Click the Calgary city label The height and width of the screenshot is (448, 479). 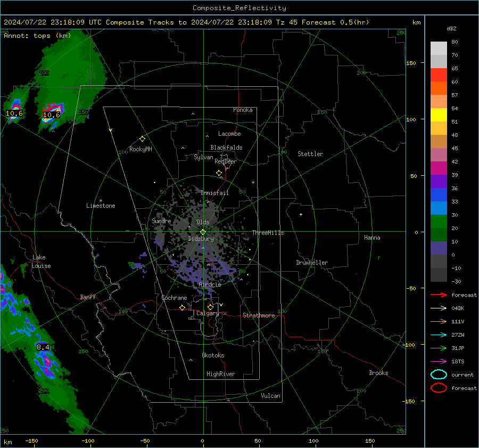point(208,313)
